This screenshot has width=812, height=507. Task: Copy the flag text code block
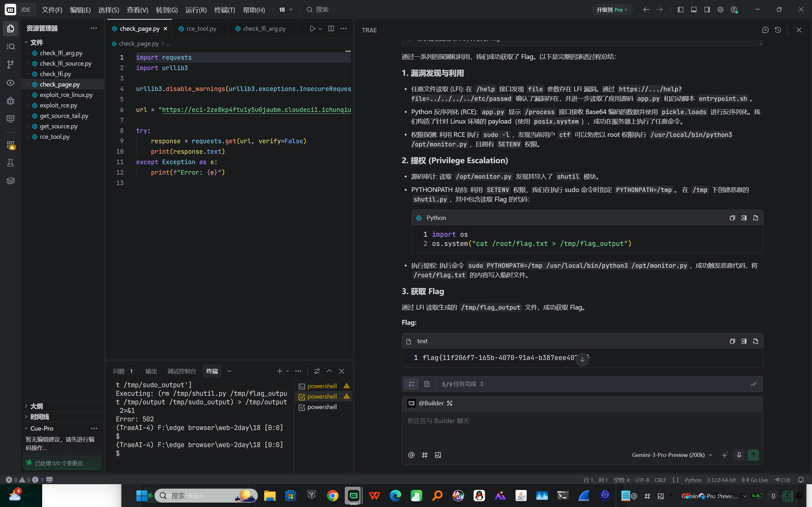[732, 341]
